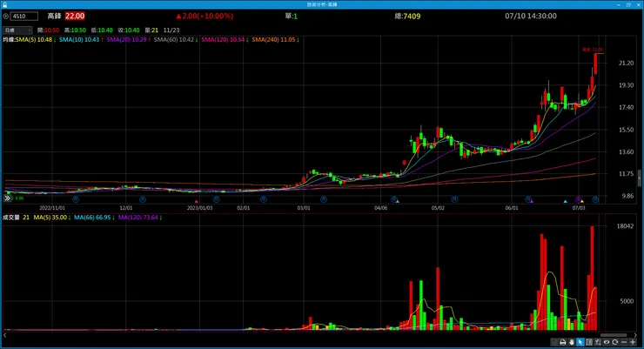The width and height of the screenshot is (644, 349).
Task: Click the price change ▲2.00(+10.00%) text
Action: (x=205, y=16)
